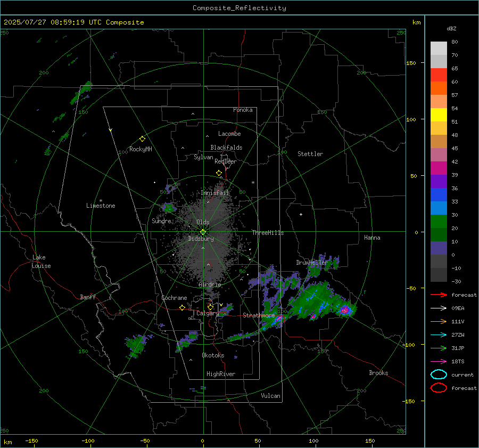Click the cyan current ellipse in the legend
This screenshot has height=448, width=479.
pos(439,374)
